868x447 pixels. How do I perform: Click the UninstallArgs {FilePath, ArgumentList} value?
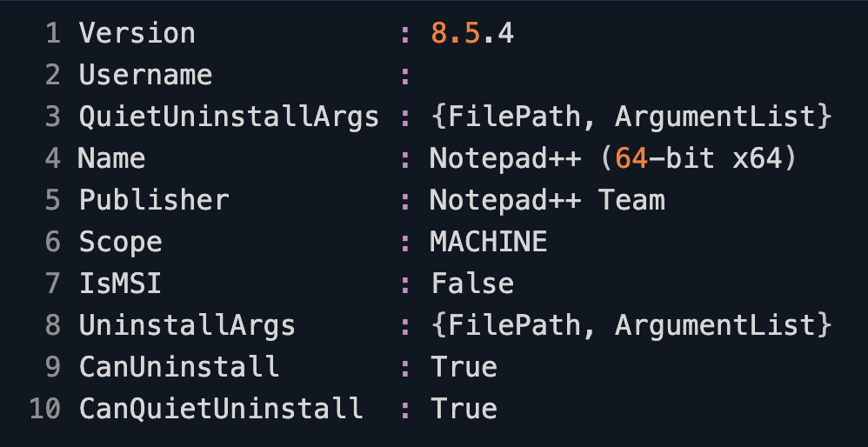631,325
